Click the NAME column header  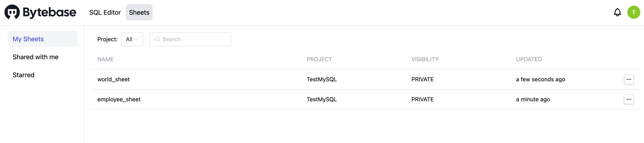point(105,59)
